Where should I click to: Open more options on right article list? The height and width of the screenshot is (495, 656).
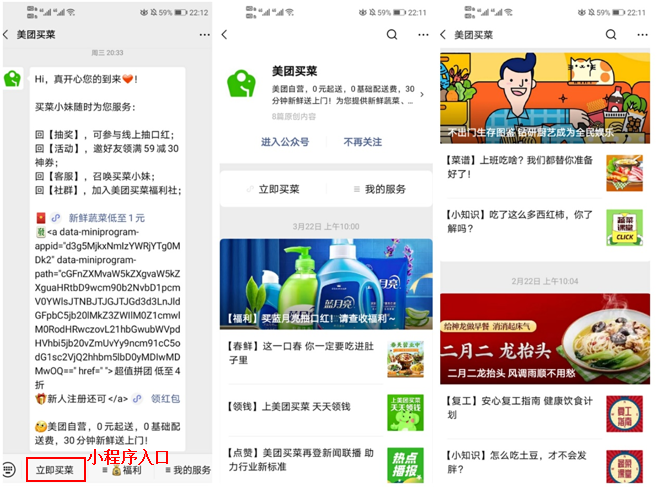[642, 35]
